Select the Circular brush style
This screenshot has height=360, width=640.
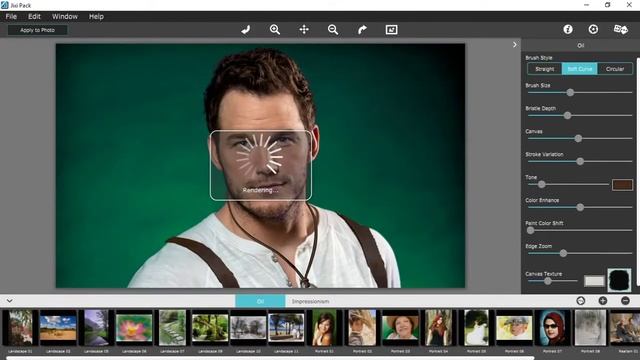click(615, 69)
